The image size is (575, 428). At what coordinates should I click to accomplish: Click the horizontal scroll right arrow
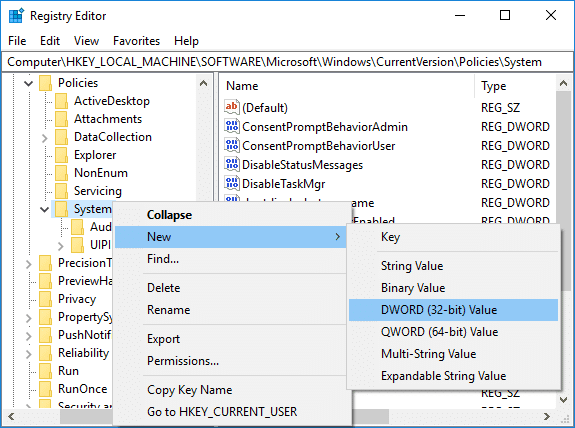(547, 416)
